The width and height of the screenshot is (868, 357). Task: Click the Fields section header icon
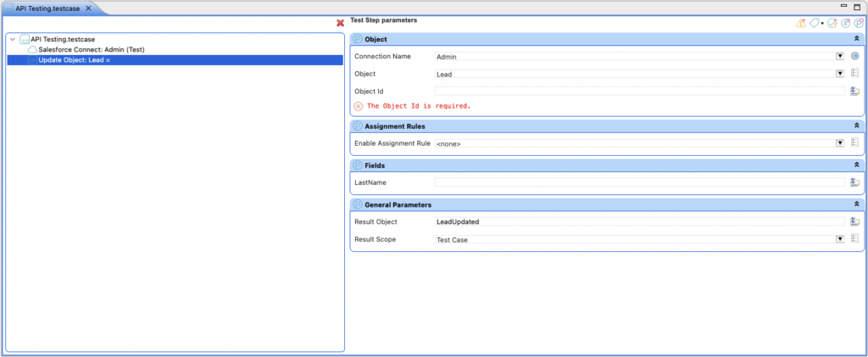click(358, 165)
